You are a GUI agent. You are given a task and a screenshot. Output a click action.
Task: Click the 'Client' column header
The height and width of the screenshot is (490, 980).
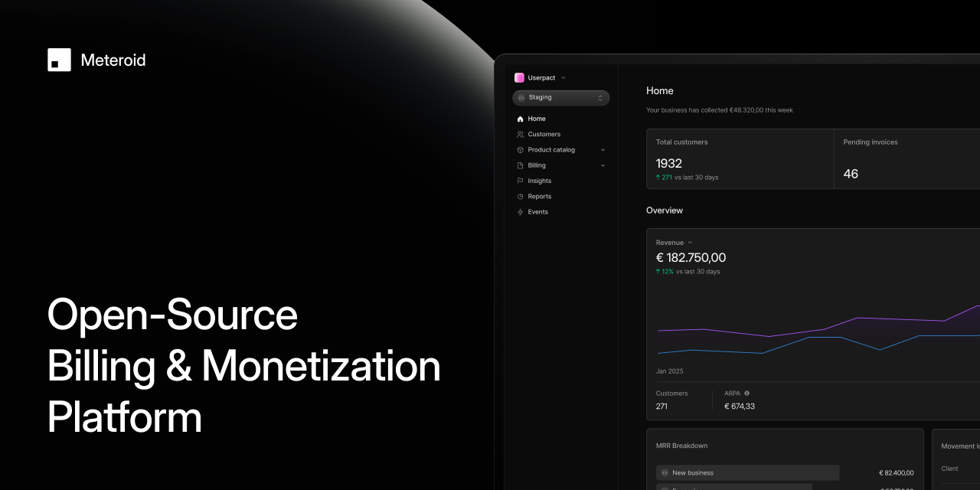pyautogui.click(x=949, y=469)
